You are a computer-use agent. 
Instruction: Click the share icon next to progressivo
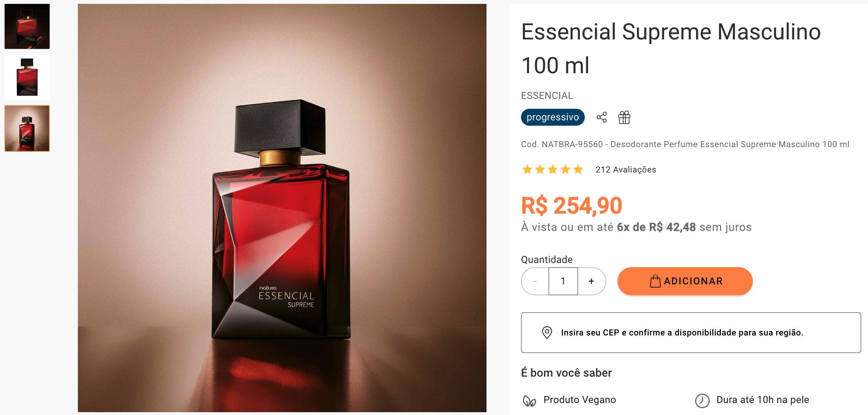coord(602,117)
